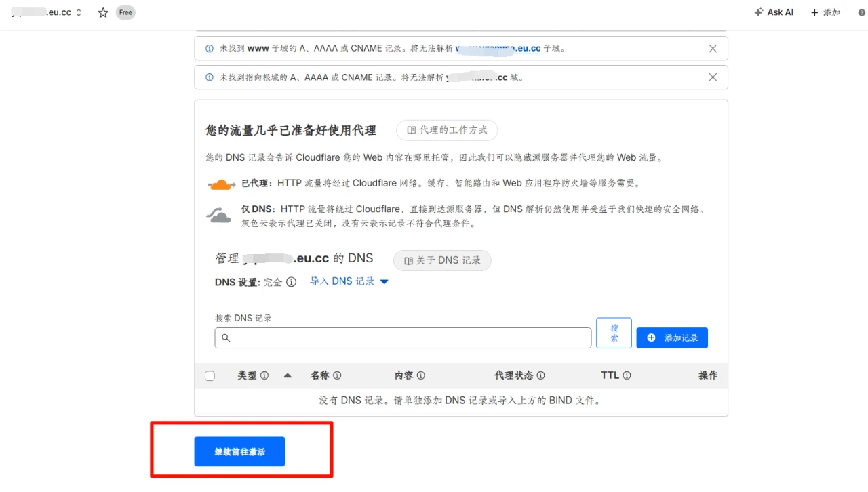The height and width of the screenshot is (492, 868).
Task: Click the grey DNS-only cloud icon
Action: pos(219,216)
